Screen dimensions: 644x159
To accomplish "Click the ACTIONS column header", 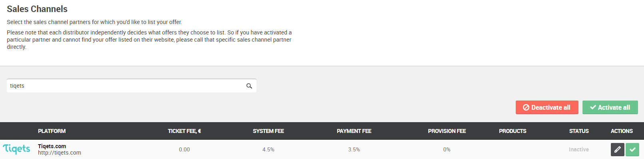I will point(622,131).
